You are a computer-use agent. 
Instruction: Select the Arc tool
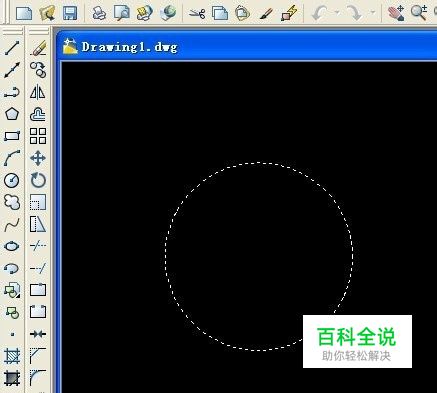(x=12, y=158)
